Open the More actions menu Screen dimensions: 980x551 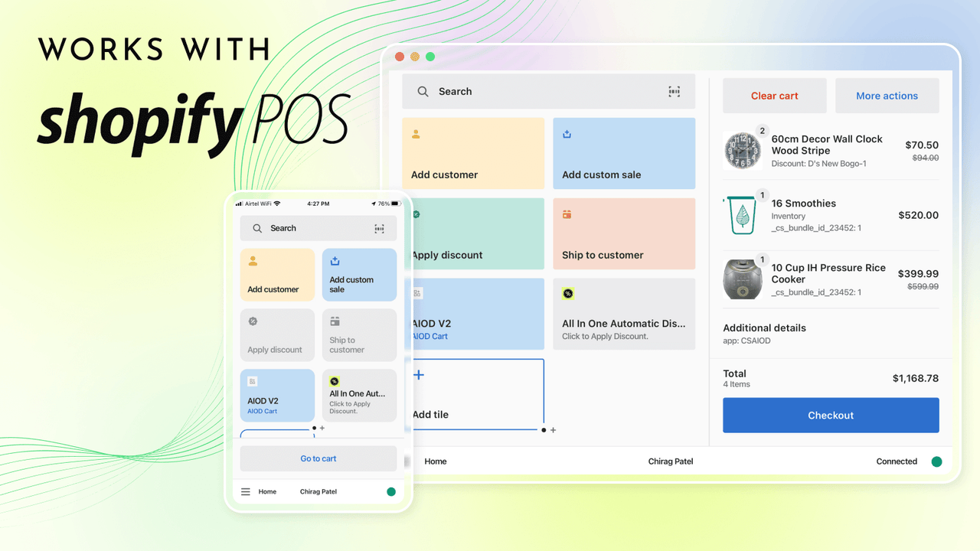(x=887, y=95)
